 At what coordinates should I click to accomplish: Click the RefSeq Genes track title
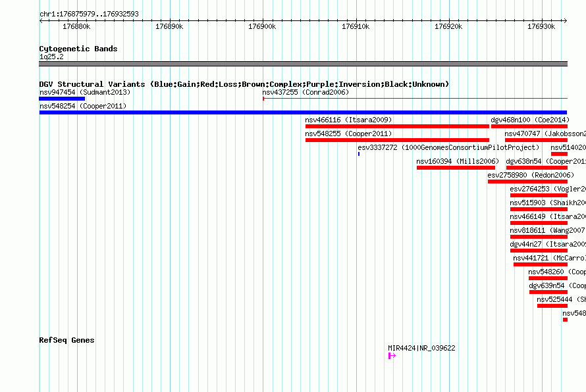click(x=67, y=340)
